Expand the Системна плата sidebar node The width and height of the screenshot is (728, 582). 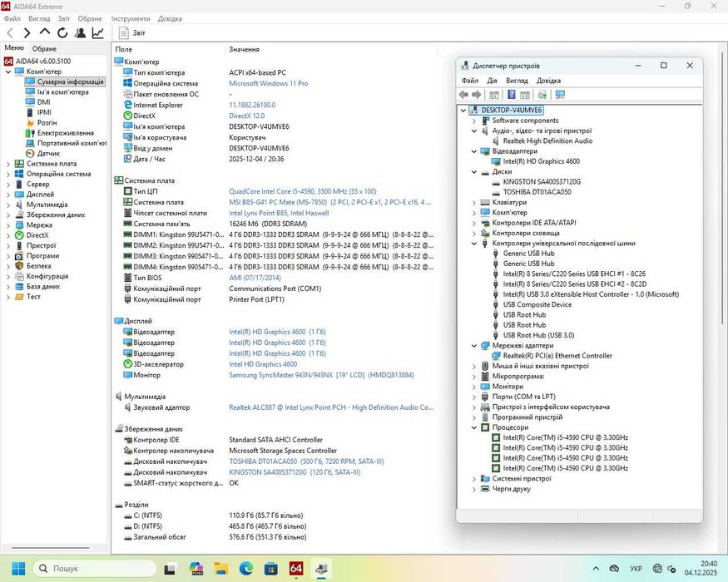7,164
